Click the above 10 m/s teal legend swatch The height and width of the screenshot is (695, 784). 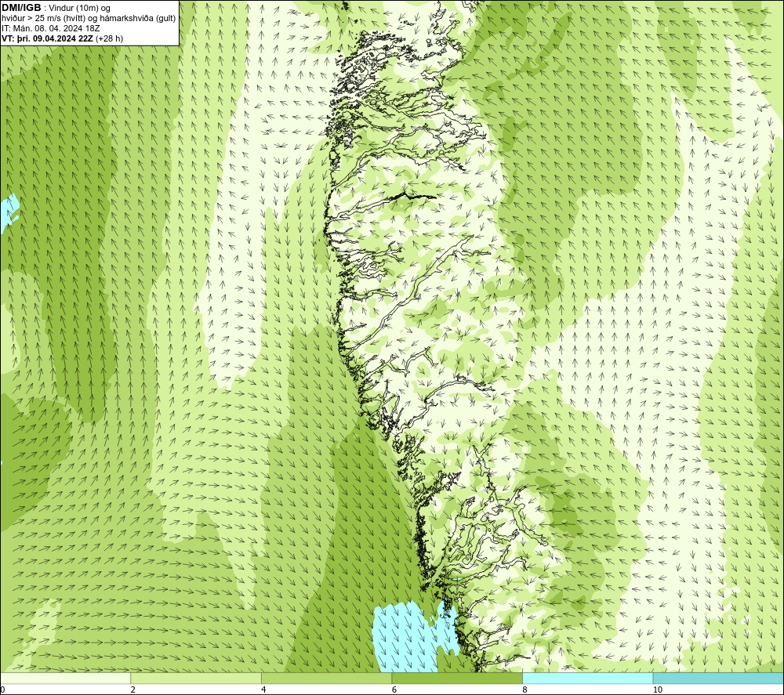point(718,678)
